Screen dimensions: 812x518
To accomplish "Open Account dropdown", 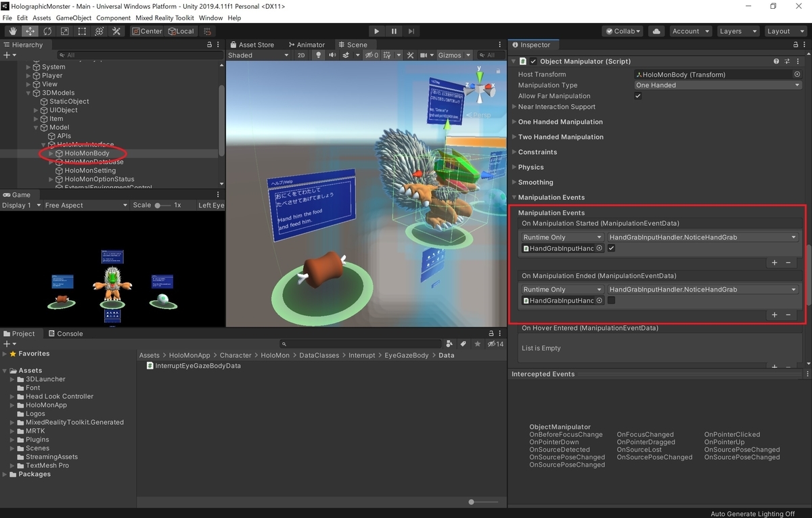I will click(690, 31).
